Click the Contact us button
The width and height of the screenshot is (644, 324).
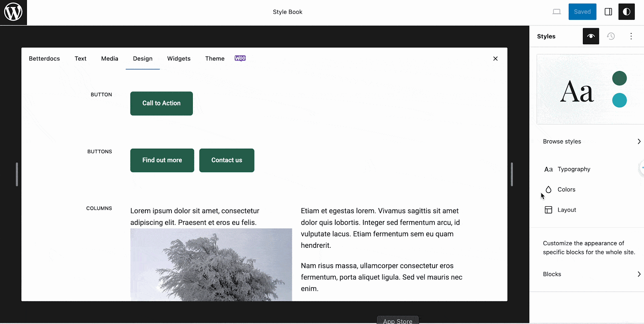point(227,160)
